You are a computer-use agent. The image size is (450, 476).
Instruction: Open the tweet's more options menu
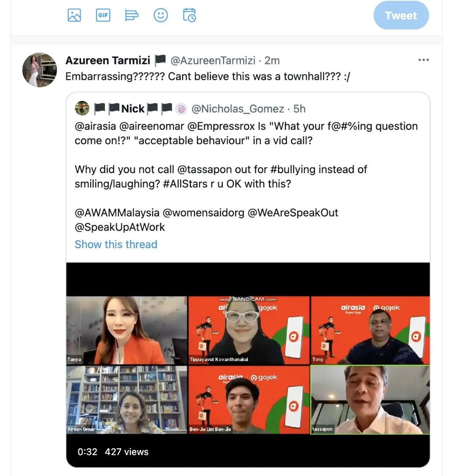pos(423,60)
